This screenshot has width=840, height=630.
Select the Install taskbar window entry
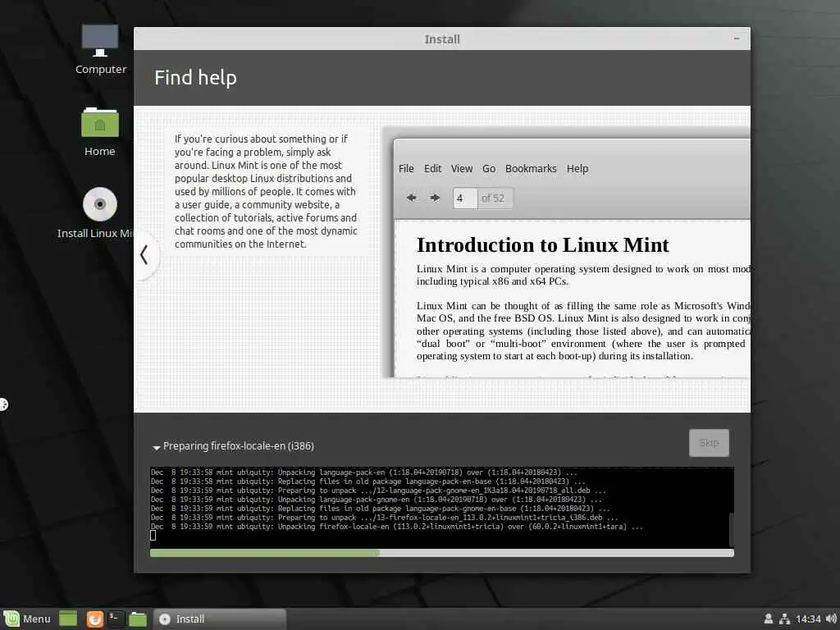pyautogui.click(x=220, y=619)
